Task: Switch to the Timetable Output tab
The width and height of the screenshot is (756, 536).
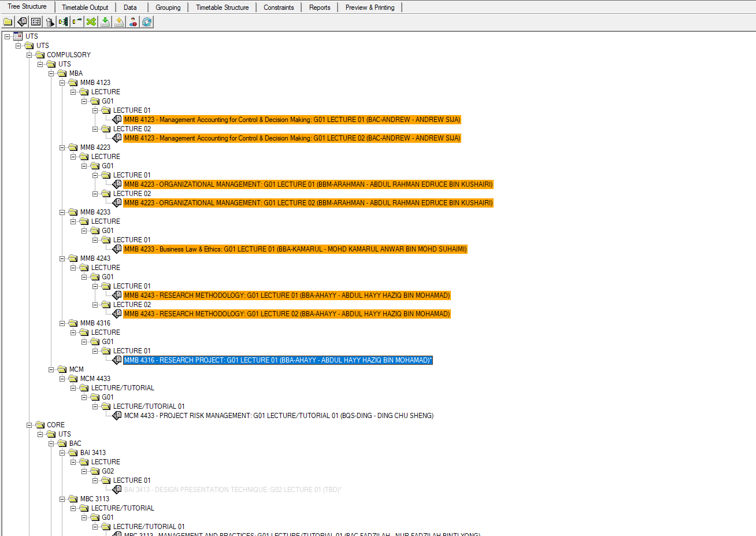Action: 85,8
